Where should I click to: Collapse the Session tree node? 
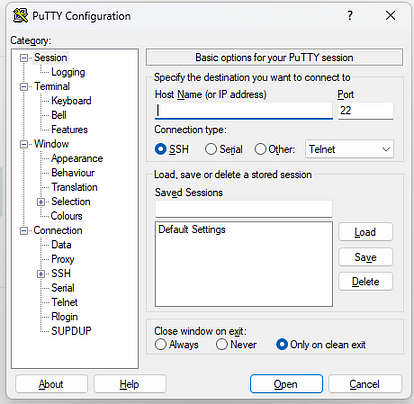click(24, 58)
